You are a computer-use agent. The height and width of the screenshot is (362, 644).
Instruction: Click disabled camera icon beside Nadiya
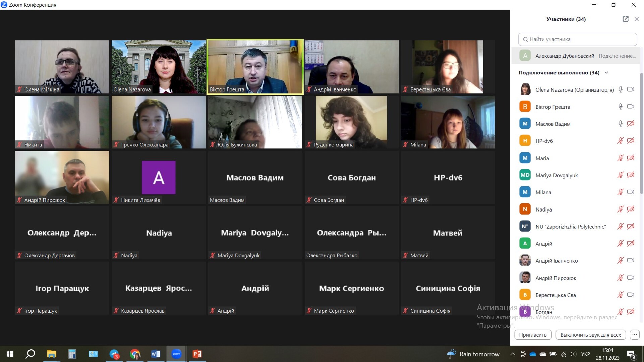[631, 209]
